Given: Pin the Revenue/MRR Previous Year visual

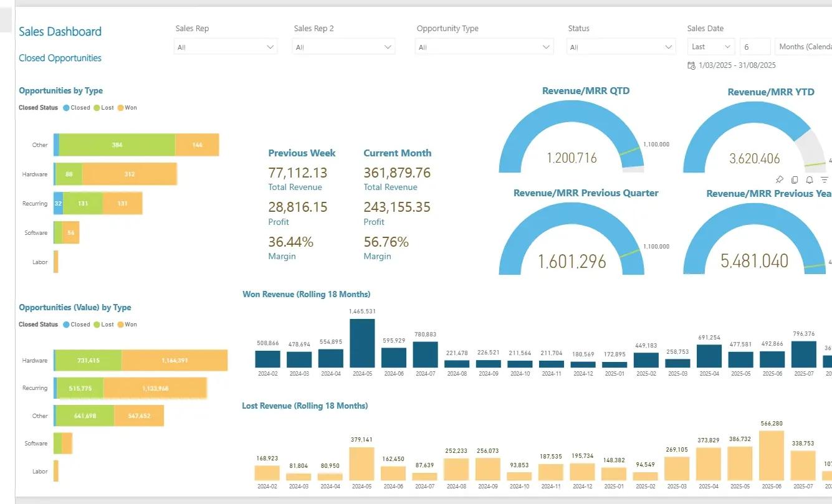Looking at the screenshot, I should tap(779, 179).
